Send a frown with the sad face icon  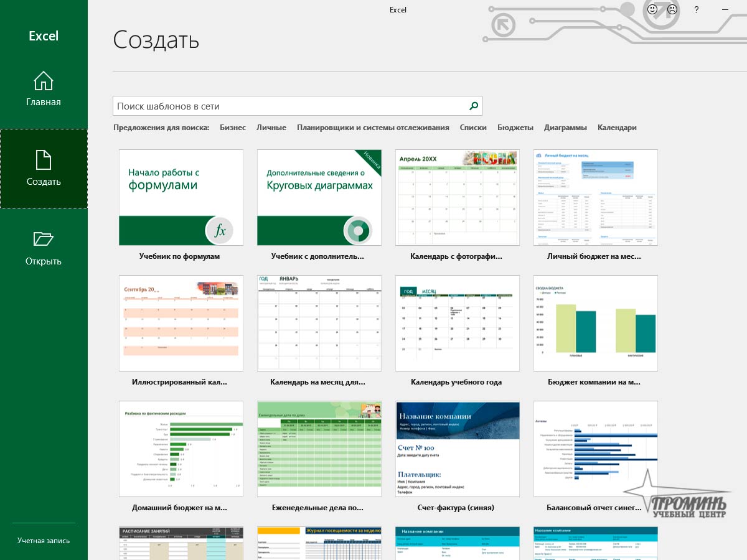point(672,9)
